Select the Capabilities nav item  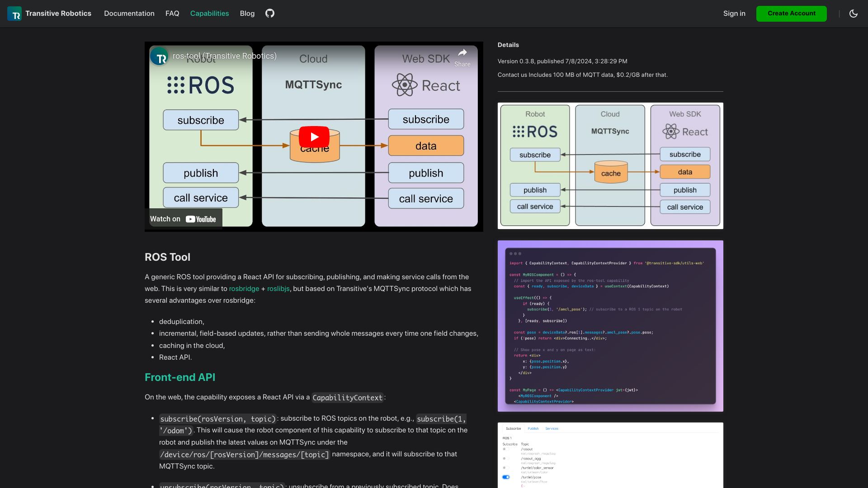click(209, 14)
